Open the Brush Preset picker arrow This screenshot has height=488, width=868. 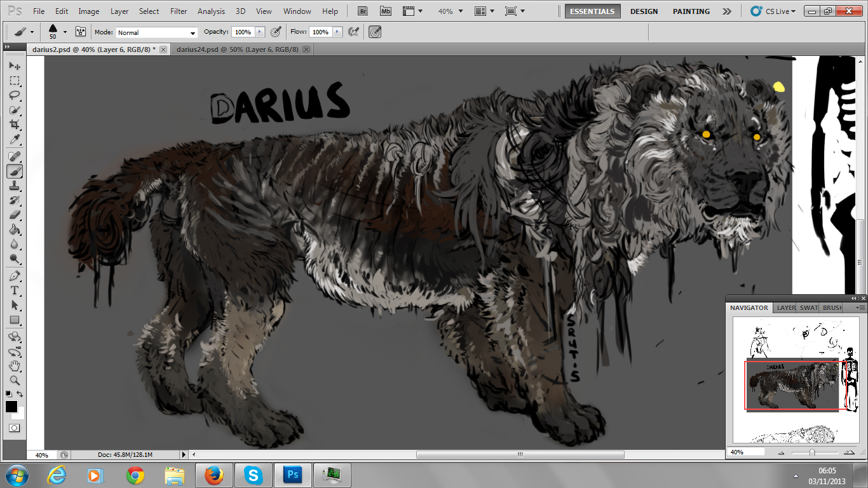[65, 32]
